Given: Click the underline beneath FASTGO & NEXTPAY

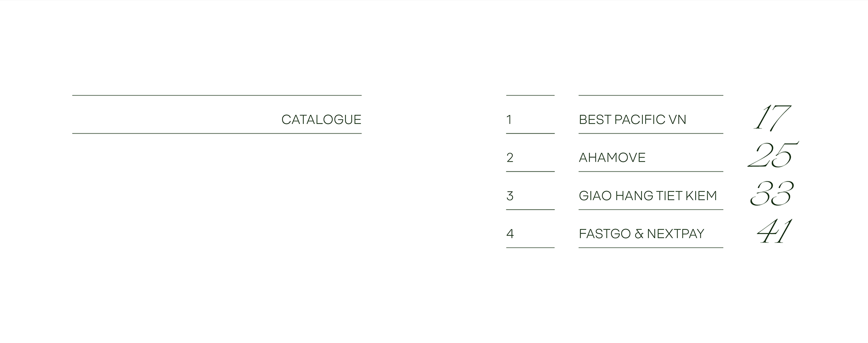Looking at the screenshot, I should (x=651, y=248).
